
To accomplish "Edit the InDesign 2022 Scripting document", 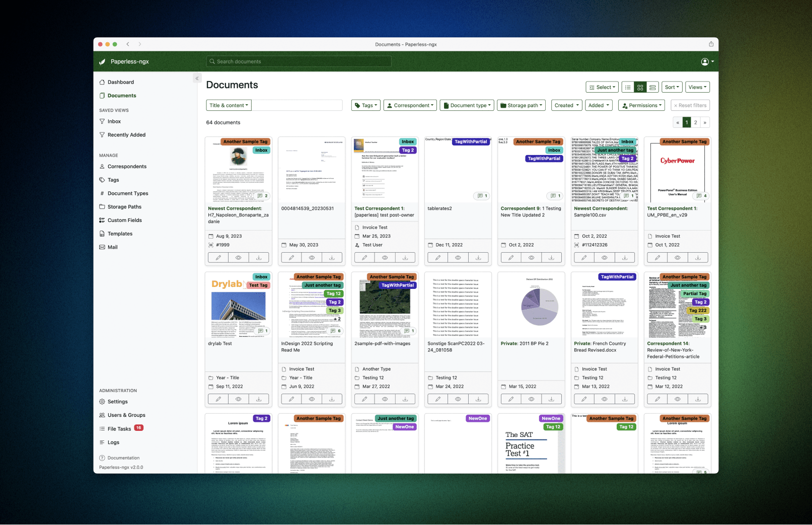I will pyautogui.click(x=291, y=399).
